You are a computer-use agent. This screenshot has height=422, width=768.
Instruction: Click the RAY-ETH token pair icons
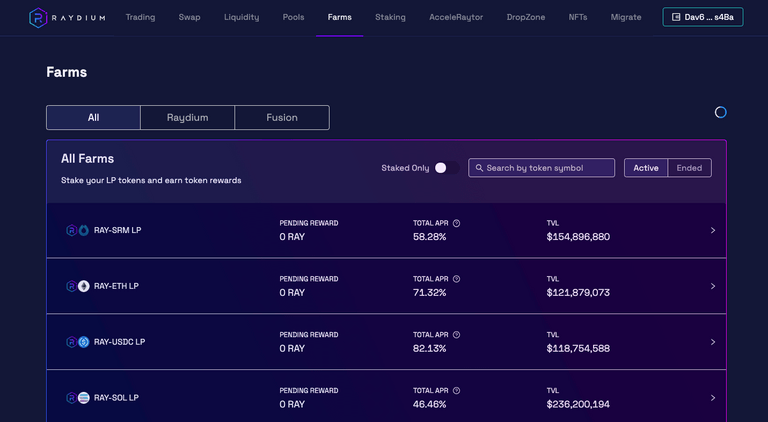click(77, 286)
